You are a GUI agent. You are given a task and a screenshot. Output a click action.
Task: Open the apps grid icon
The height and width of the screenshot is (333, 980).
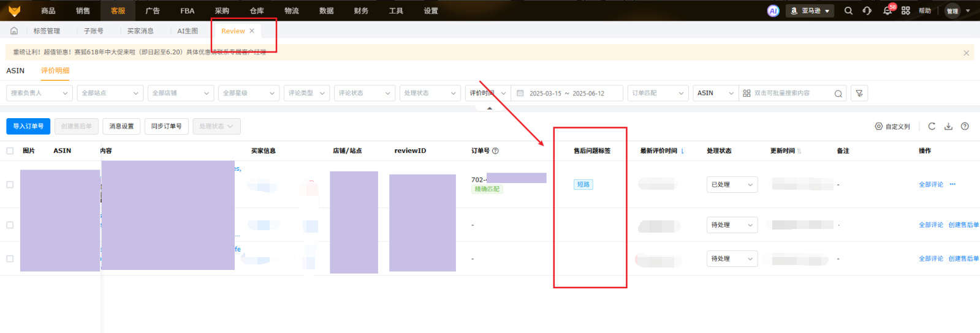(905, 10)
